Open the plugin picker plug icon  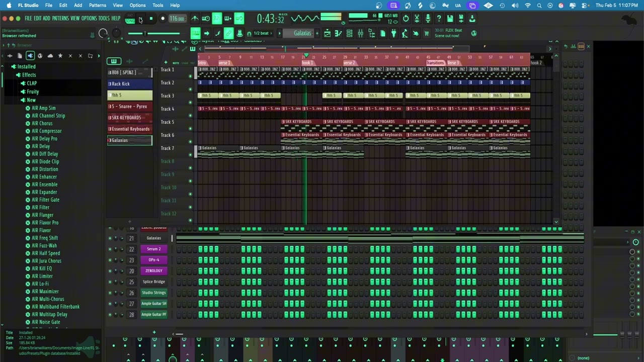coord(394,34)
